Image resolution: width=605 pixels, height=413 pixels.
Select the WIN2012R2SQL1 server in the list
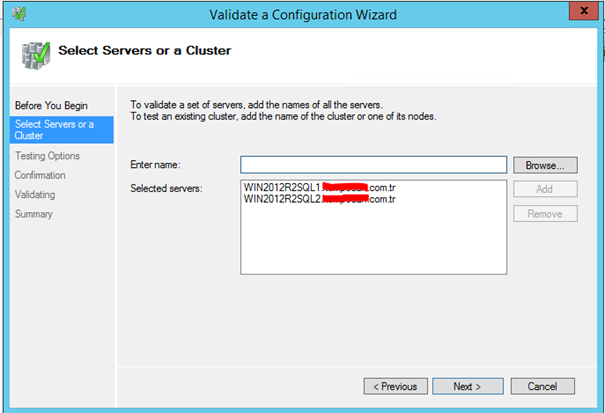[320, 187]
